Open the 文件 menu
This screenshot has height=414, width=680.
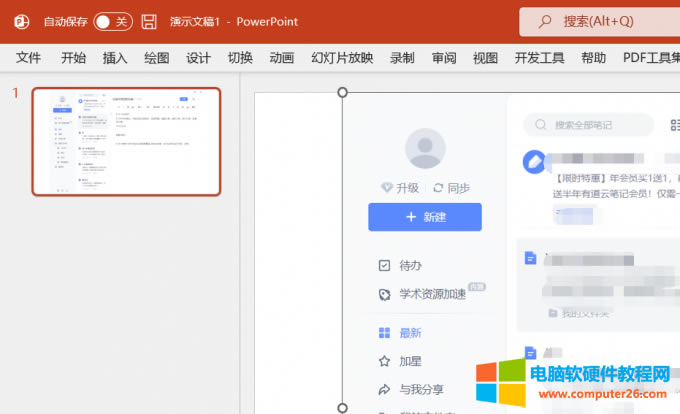[28, 58]
